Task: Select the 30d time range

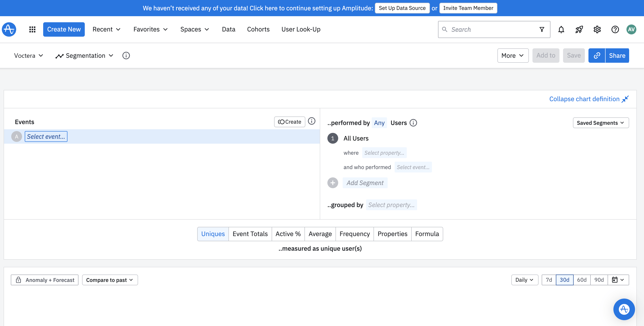Action: [564, 280]
